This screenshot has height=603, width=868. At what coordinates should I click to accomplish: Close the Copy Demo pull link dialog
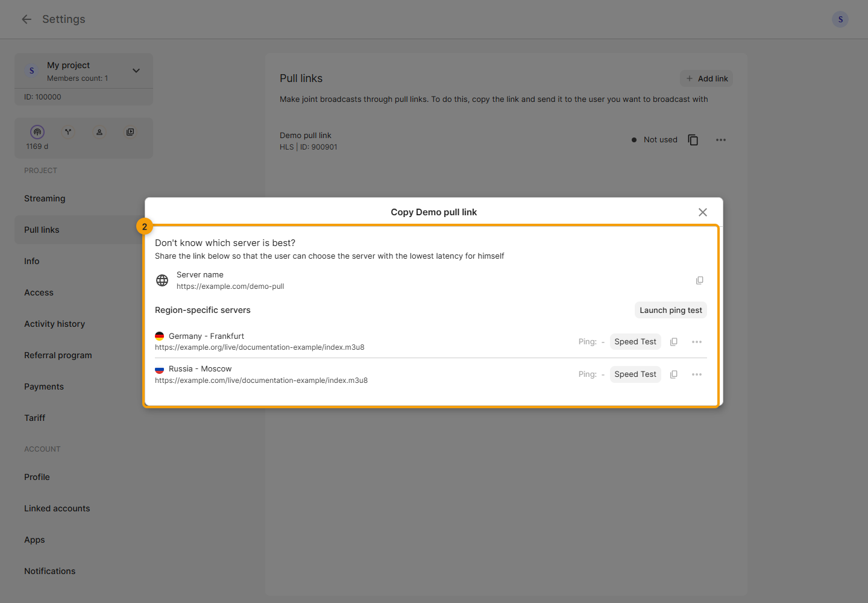coord(703,212)
